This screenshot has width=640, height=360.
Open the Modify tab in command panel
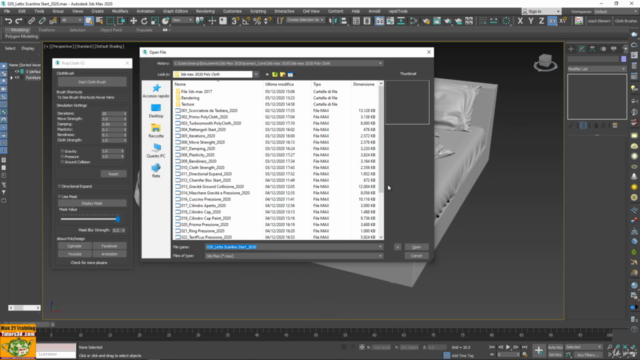pos(582,49)
